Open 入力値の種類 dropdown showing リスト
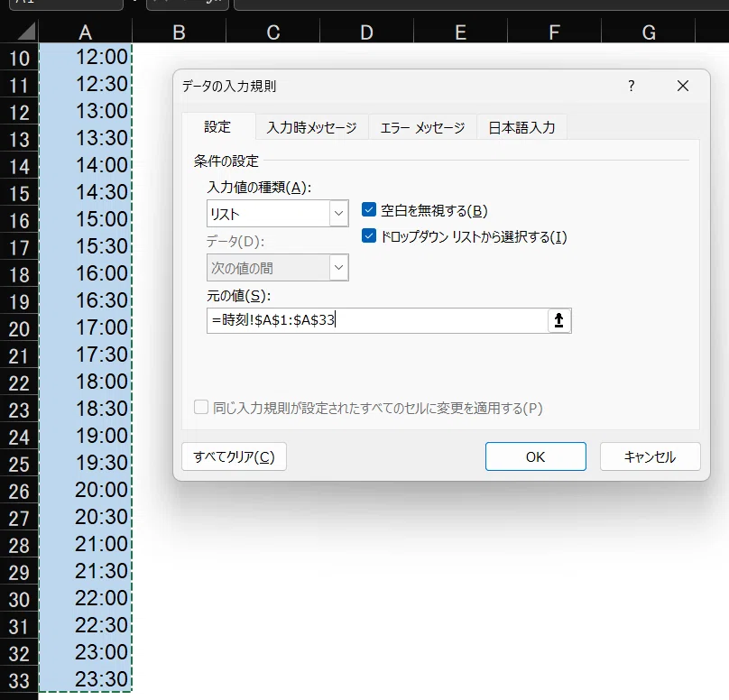Viewport: 729px width, 700px height. [278, 214]
